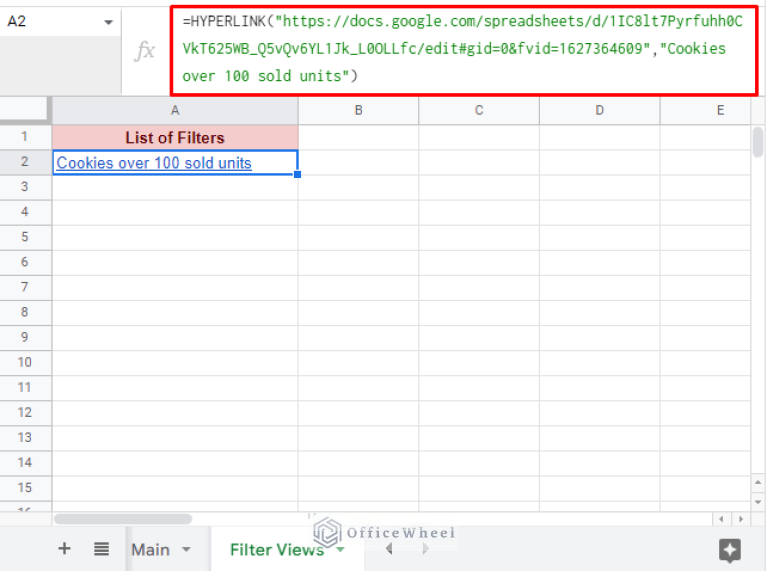Select row 8 header

24,312
